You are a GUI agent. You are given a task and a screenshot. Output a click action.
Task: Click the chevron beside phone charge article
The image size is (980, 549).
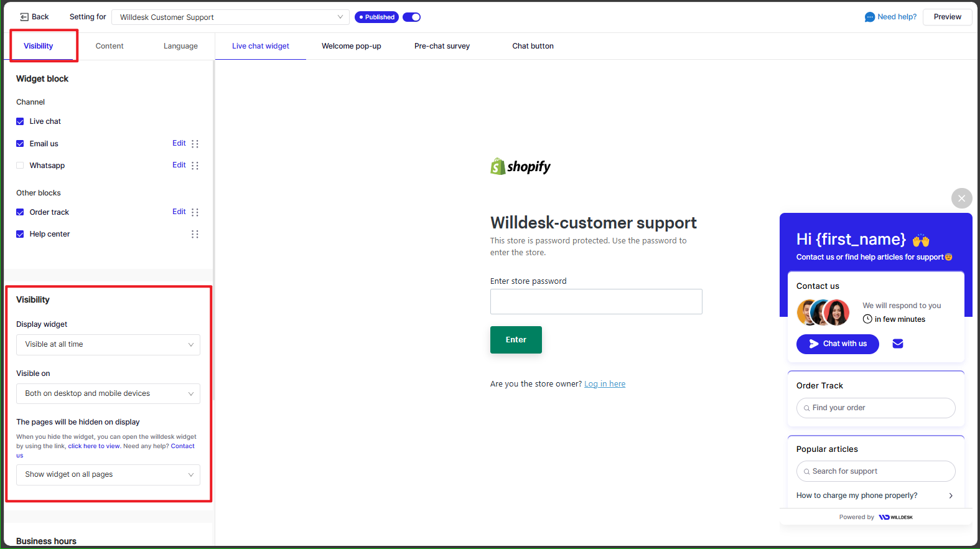coord(951,495)
